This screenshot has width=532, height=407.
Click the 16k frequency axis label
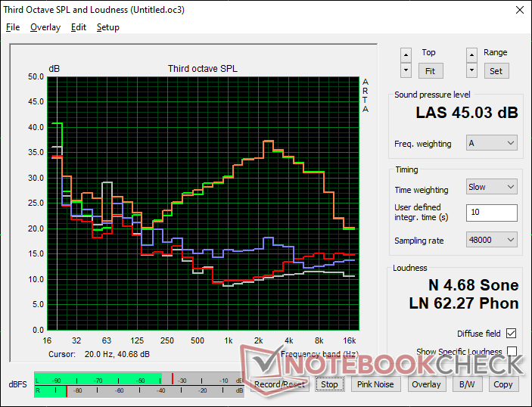pyautogui.click(x=350, y=340)
